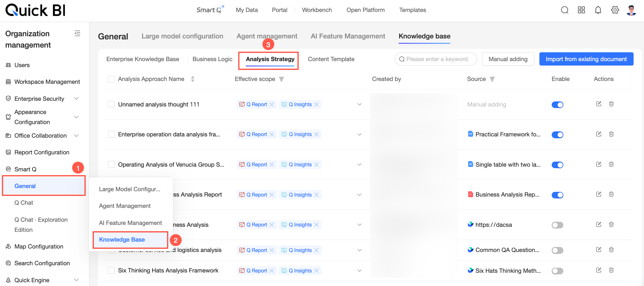
Task: Click the Manual adding button
Action: pos(508,59)
